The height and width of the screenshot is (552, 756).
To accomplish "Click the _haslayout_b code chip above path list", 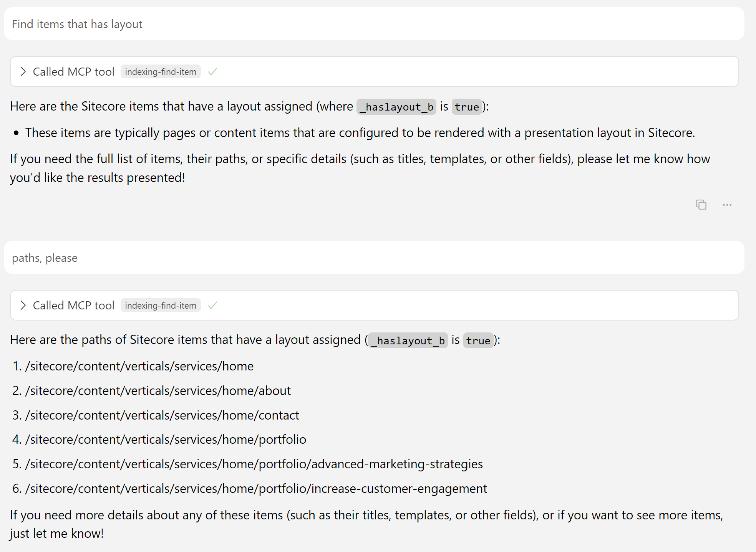I will (408, 340).
